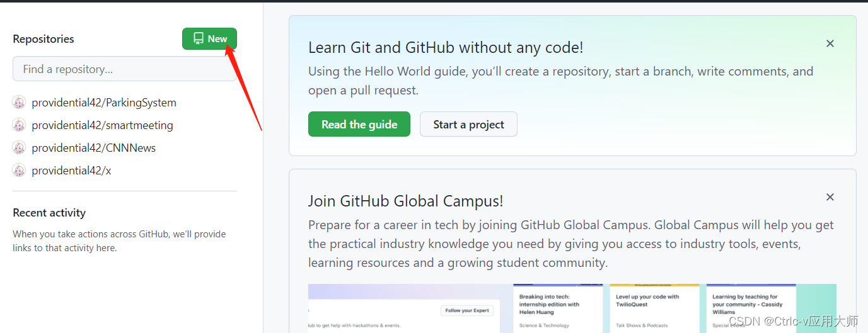Click the Recent activity heading

(49, 213)
